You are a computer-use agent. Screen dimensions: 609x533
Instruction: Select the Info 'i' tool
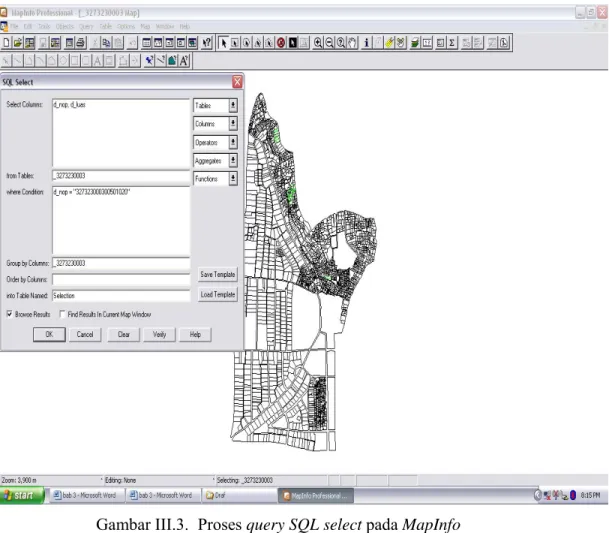coord(366,42)
